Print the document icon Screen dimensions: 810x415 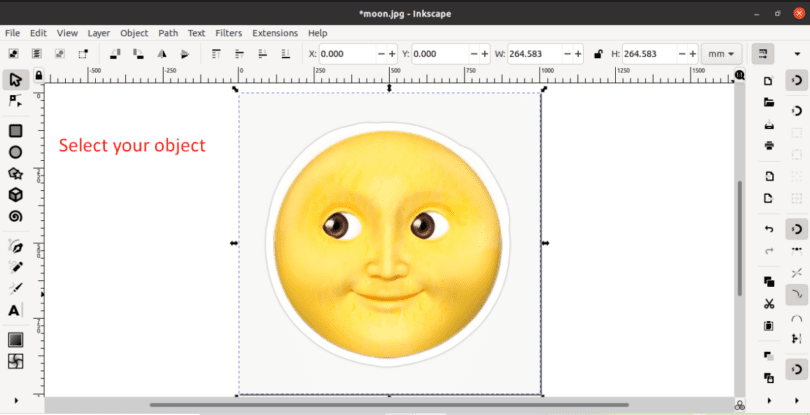coord(769,146)
